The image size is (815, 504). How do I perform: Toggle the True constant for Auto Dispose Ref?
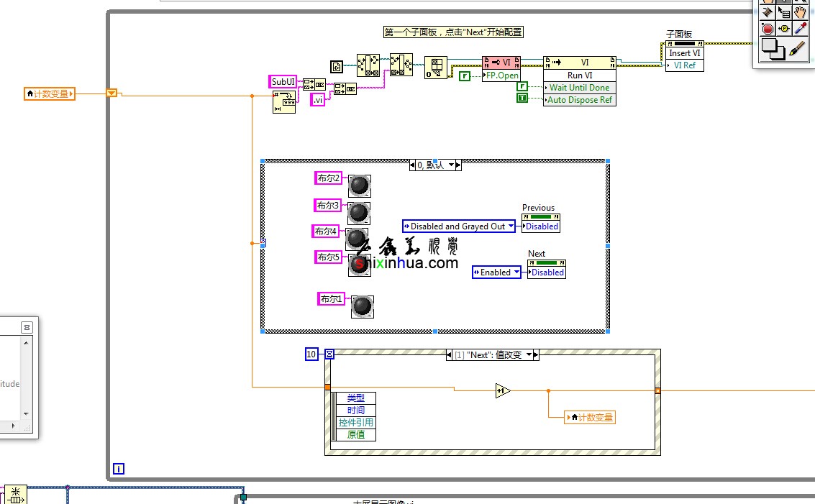click(522, 98)
